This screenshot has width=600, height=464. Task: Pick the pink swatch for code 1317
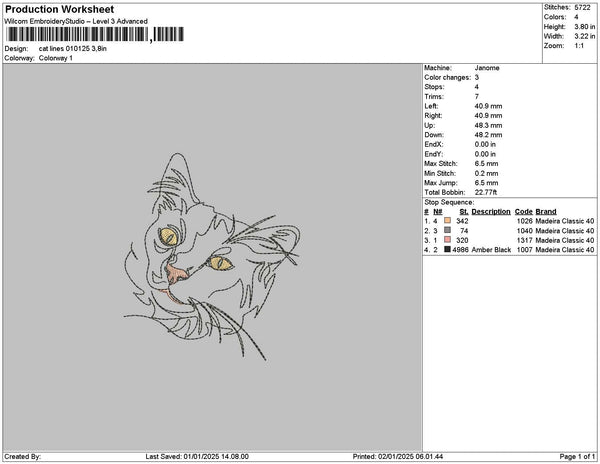[x=448, y=240]
